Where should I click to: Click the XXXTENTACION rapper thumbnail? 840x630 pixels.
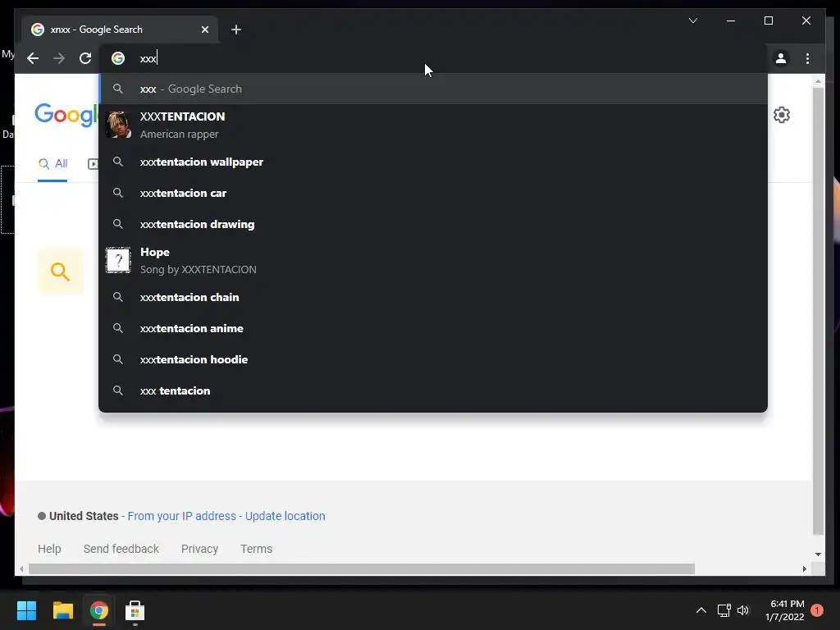click(118, 125)
